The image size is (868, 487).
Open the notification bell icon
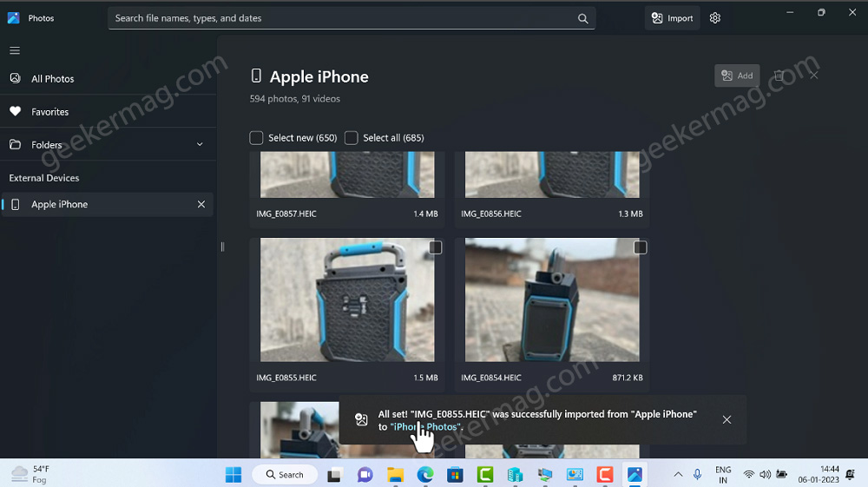(851, 474)
